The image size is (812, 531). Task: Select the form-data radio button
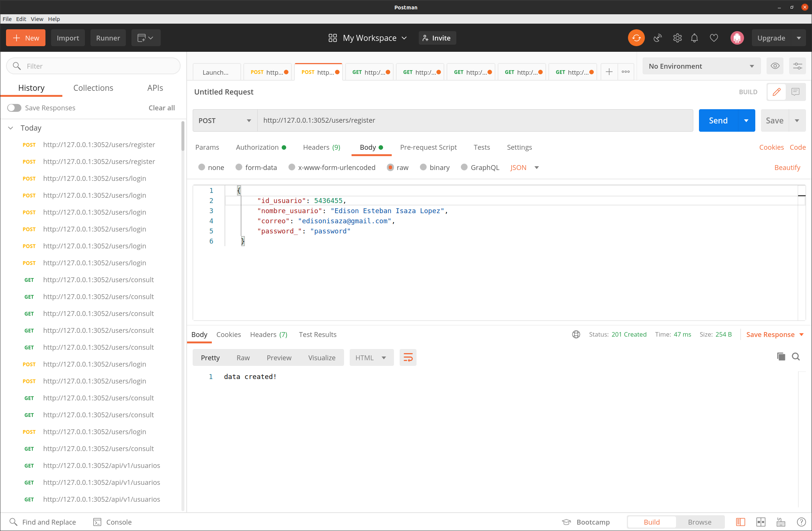pyautogui.click(x=239, y=167)
